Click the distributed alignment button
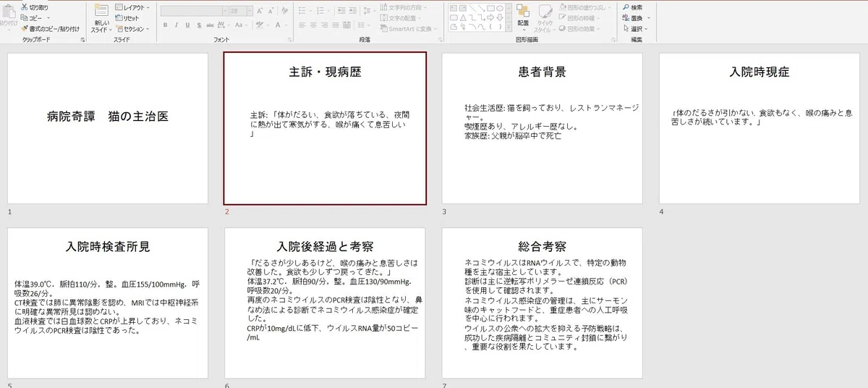This screenshot has height=388, width=868. coord(346,25)
